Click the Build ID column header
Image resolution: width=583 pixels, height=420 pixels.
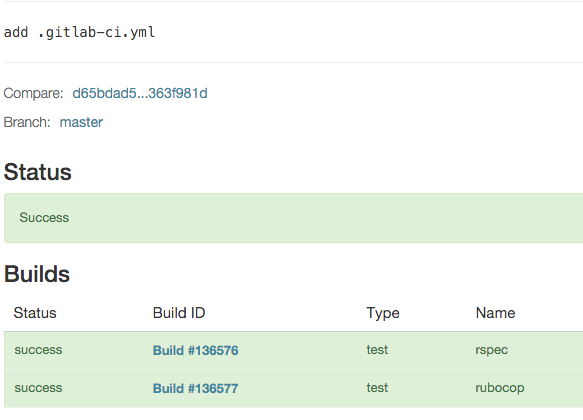pyautogui.click(x=179, y=313)
